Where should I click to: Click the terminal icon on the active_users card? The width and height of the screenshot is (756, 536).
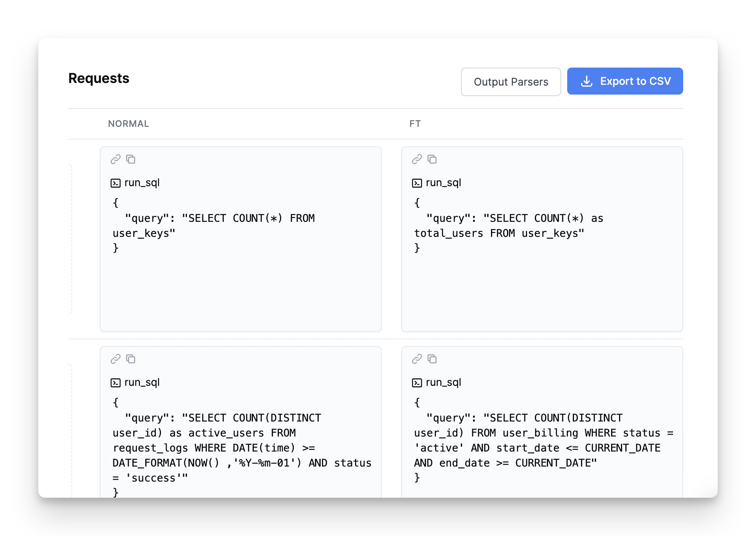coord(115,382)
